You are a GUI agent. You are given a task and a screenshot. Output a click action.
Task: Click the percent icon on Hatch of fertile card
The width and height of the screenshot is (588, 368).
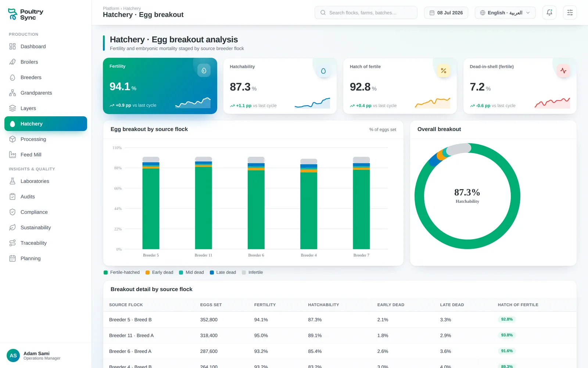point(444,71)
